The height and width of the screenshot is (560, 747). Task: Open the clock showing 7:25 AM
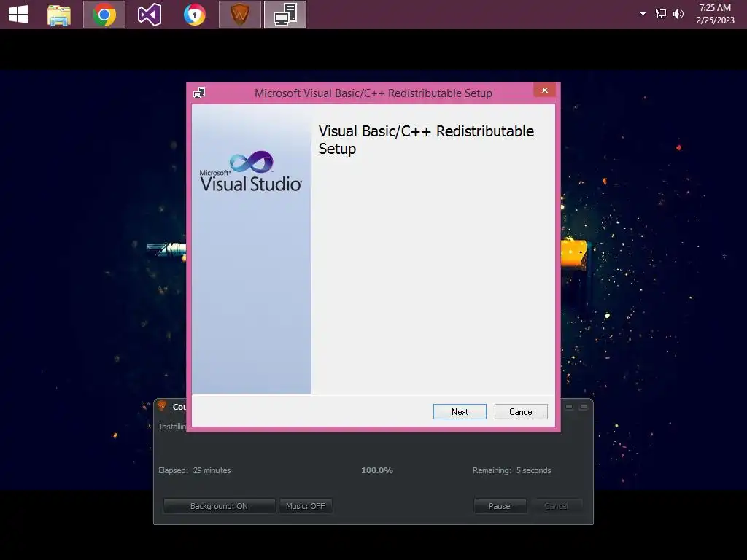715,14
